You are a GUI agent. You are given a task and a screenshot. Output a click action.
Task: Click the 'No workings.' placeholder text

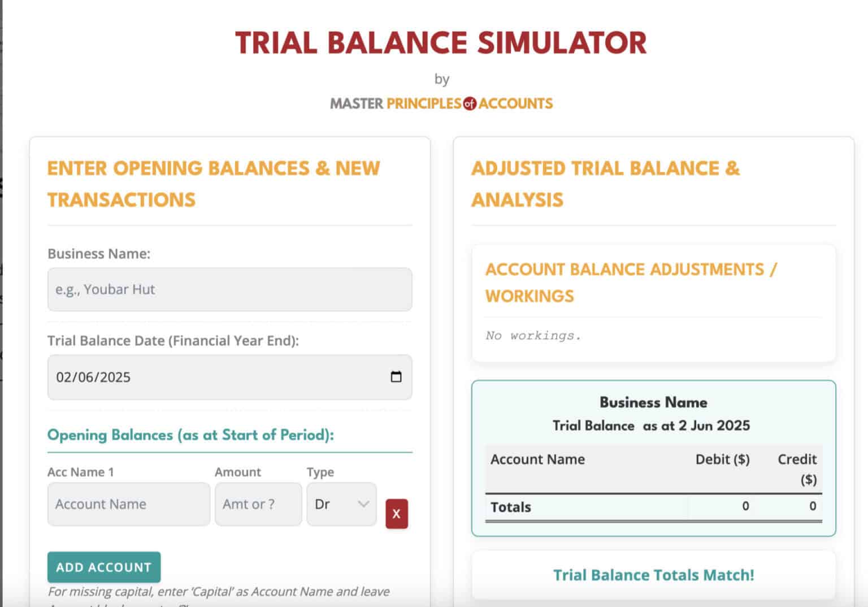point(533,336)
